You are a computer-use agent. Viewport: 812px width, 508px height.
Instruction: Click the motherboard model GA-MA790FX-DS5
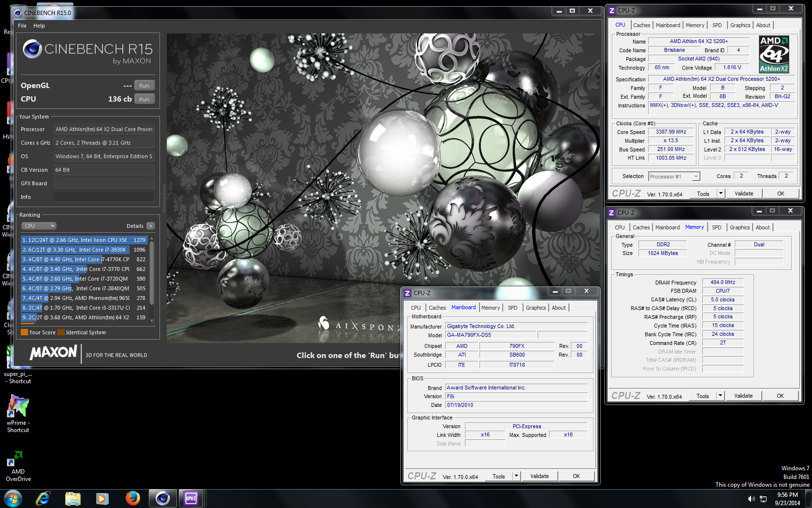pyautogui.click(x=491, y=335)
